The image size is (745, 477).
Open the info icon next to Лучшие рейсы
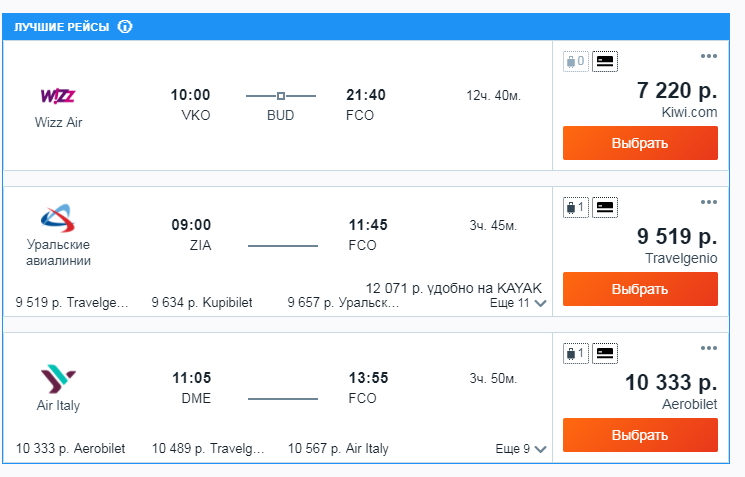point(125,27)
